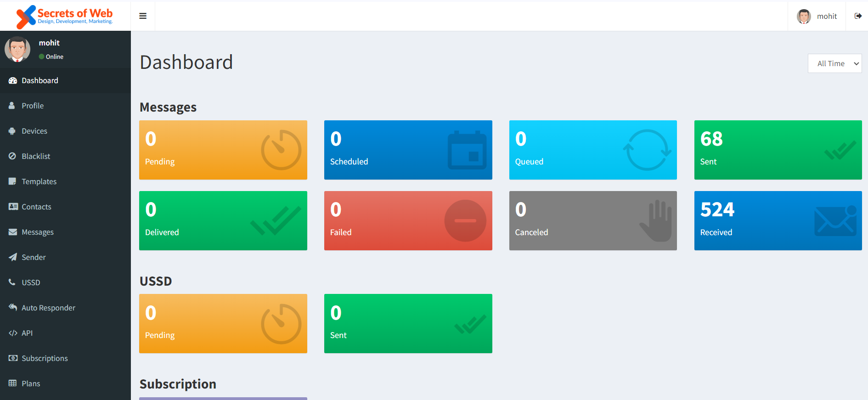The height and width of the screenshot is (400, 868).
Task: Open the mohit user menu in header
Action: (x=817, y=16)
